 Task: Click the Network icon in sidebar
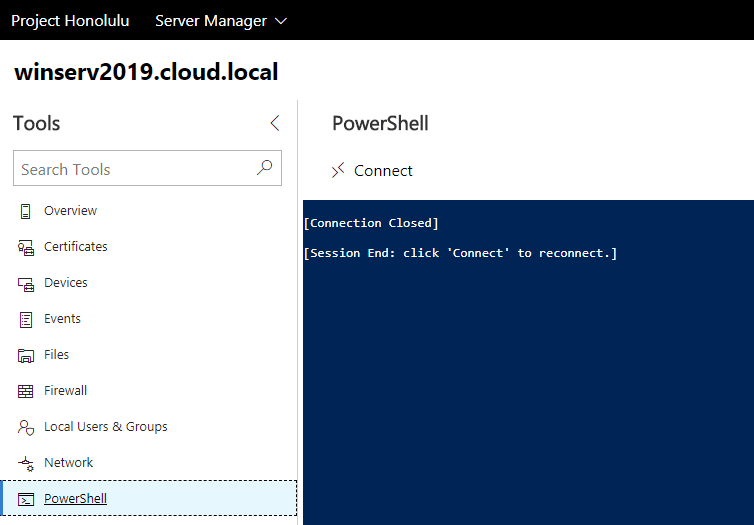tap(26, 463)
